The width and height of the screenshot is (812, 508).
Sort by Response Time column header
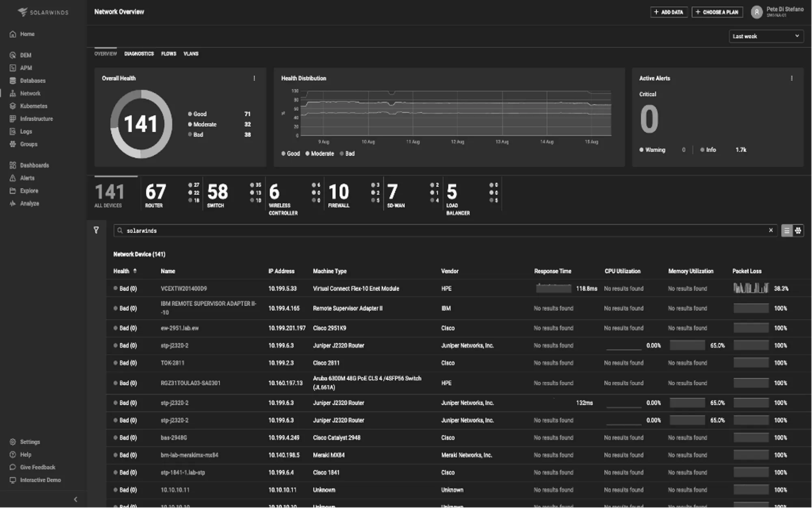click(553, 271)
